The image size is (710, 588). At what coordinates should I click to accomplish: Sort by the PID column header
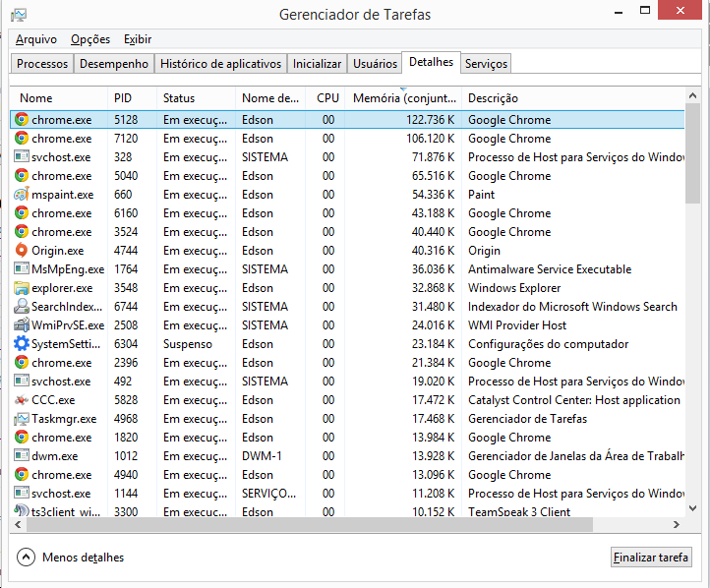tap(132, 98)
